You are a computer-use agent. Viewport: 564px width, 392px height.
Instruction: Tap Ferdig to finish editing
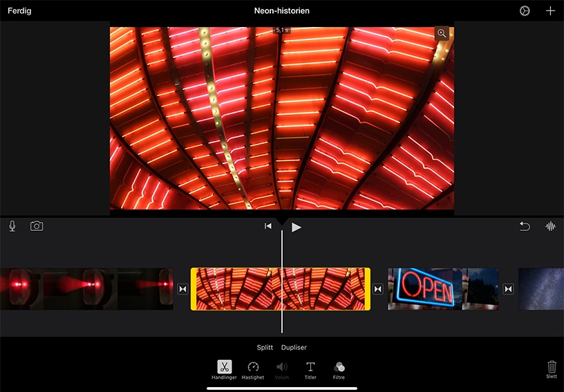19,11
